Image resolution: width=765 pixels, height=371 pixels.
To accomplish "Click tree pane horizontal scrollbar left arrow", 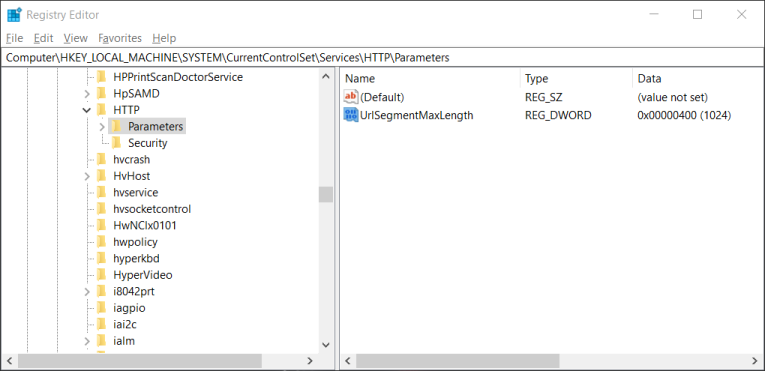I will pyautogui.click(x=9, y=361).
